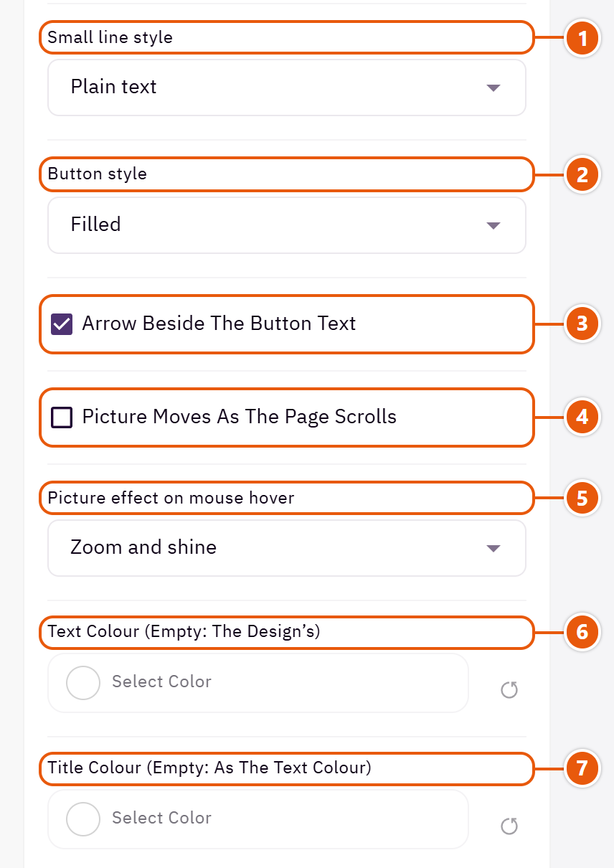Click the Button style label
Screen dimensions: 614x868
(x=98, y=174)
